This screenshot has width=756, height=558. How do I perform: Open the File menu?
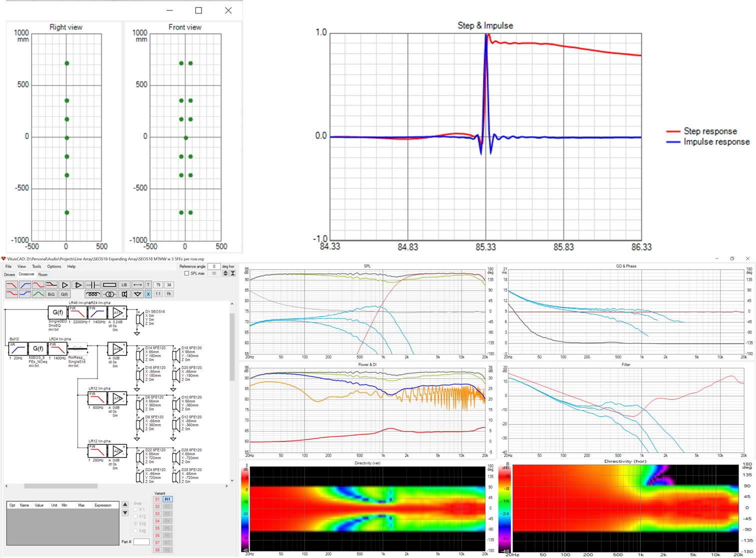pyautogui.click(x=8, y=266)
